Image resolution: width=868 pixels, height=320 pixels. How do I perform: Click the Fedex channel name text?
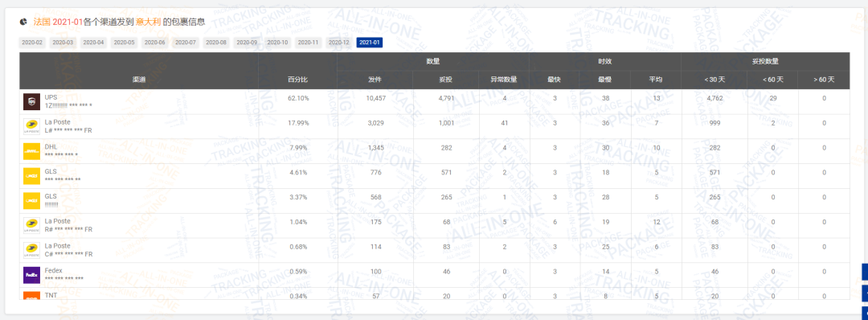[x=53, y=271]
